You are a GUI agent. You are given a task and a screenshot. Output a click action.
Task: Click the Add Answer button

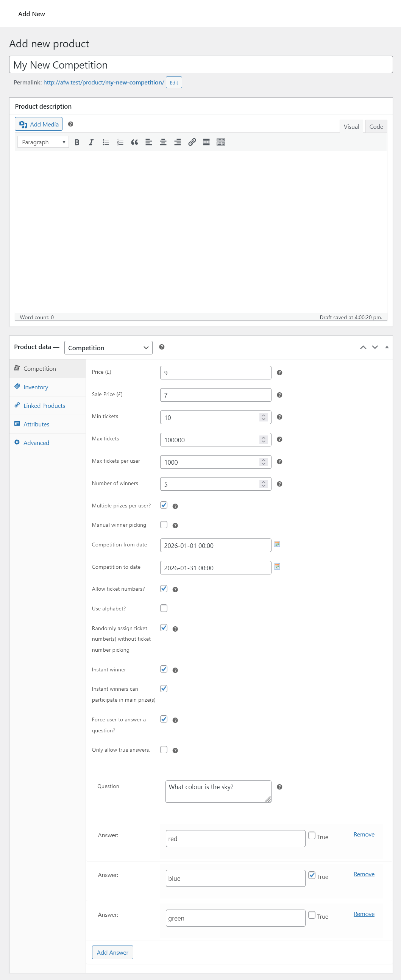112,953
